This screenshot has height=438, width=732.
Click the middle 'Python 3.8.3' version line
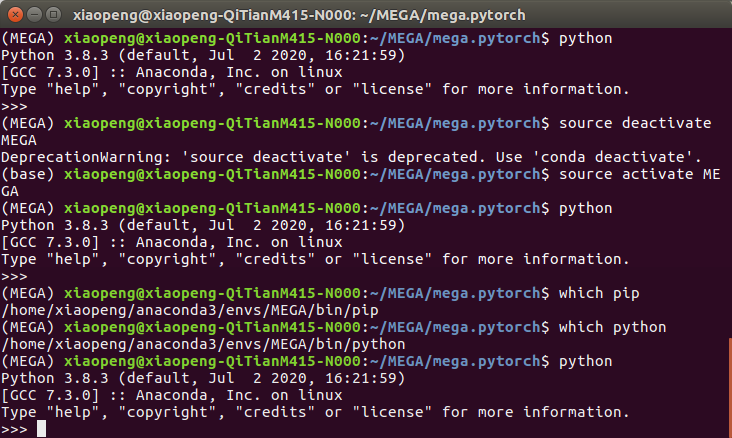click(203, 225)
